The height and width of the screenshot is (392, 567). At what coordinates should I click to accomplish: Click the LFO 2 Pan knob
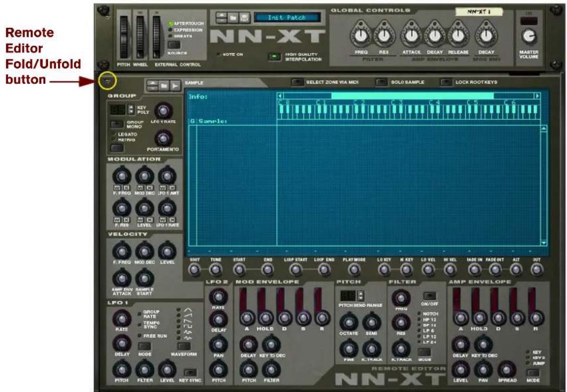pyautogui.click(x=218, y=345)
